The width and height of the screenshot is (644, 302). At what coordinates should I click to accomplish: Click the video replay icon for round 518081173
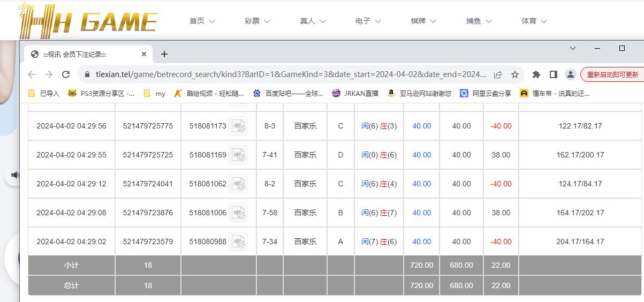click(x=238, y=126)
